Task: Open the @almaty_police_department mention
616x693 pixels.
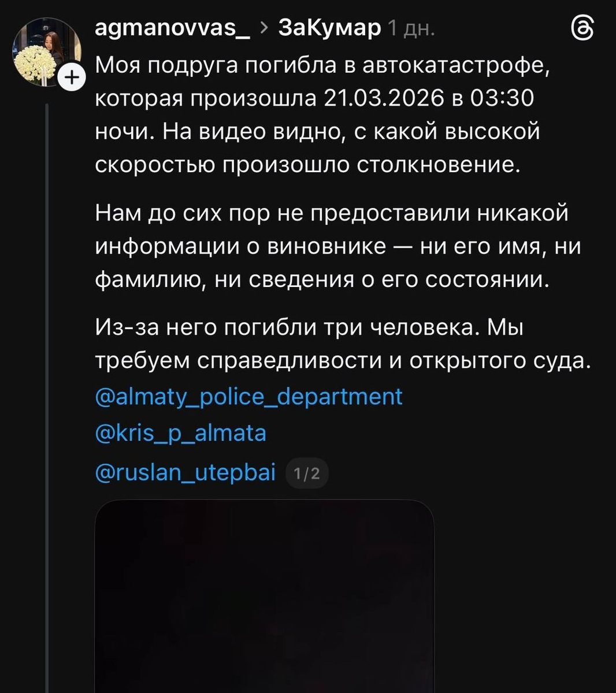Action: click(248, 397)
